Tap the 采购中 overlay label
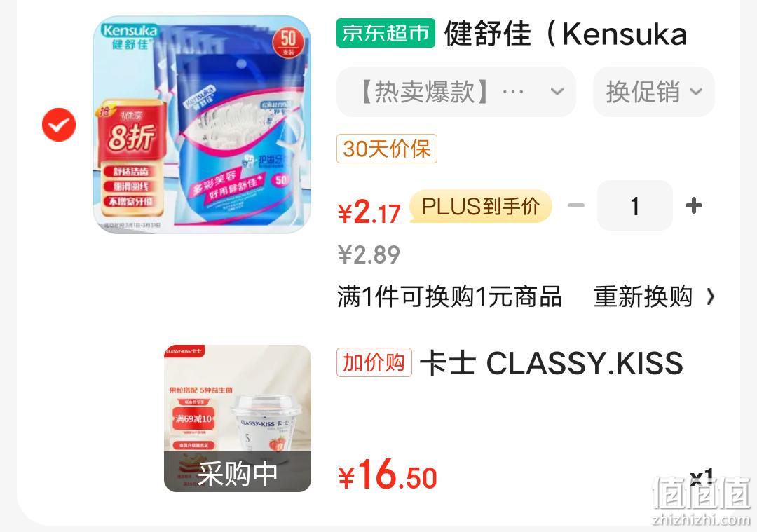The width and height of the screenshot is (757, 532). (238, 474)
